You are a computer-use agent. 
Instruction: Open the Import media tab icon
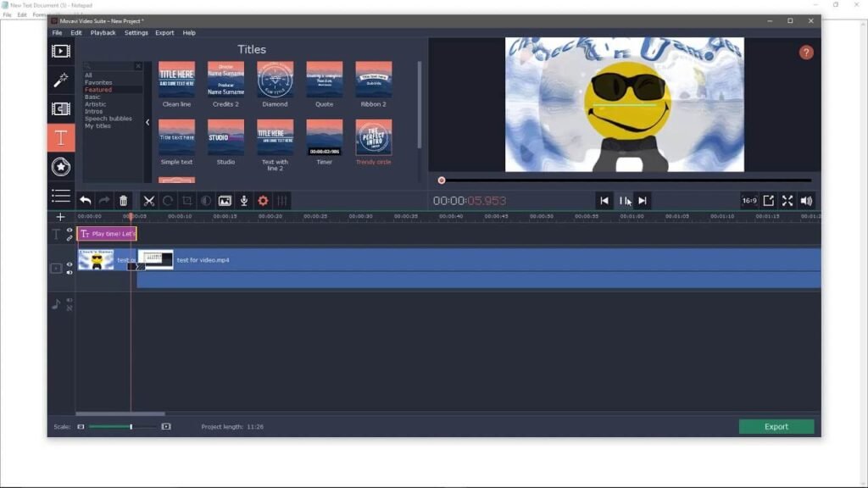60,52
